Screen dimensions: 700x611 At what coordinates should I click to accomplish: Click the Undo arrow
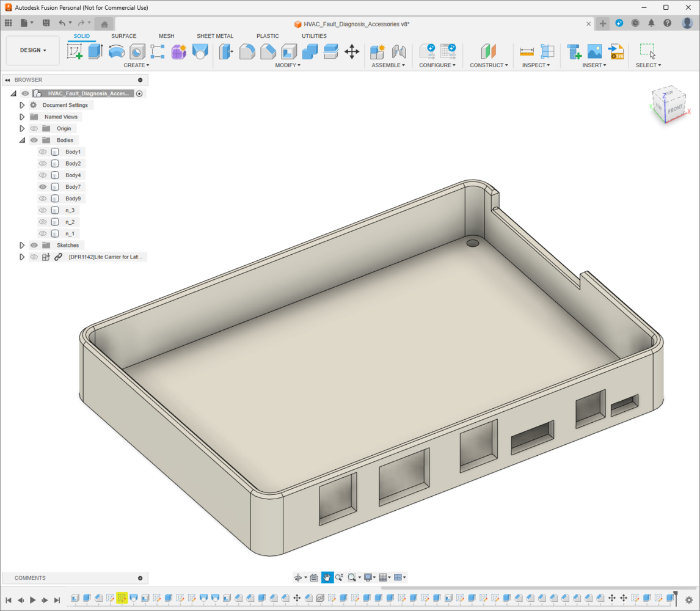coord(62,23)
